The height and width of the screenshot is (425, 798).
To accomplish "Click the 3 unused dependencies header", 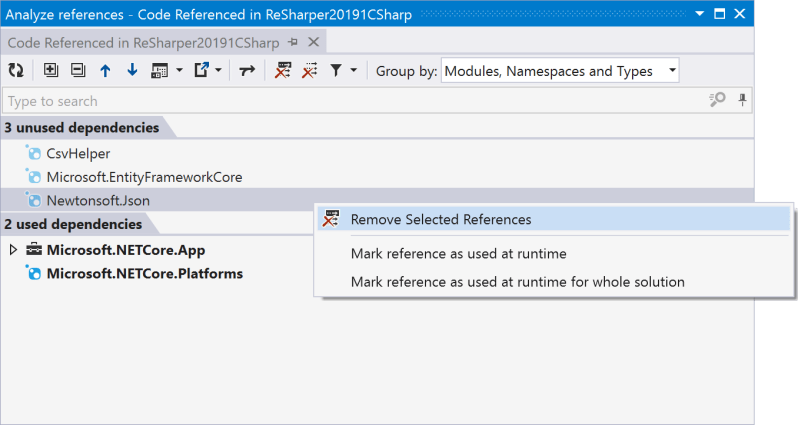I will (82, 127).
